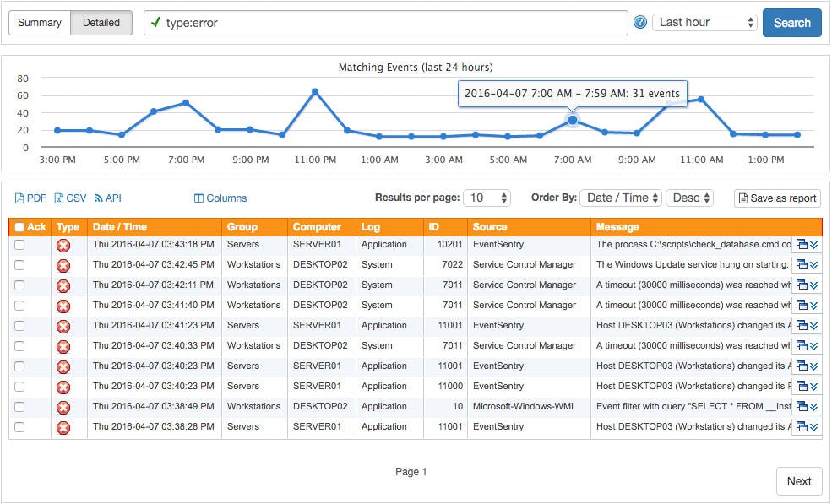The height and width of the screenshot is (504, 832).
Task: Check Ack box for 03:43:18 PM event
Action: 19,245
